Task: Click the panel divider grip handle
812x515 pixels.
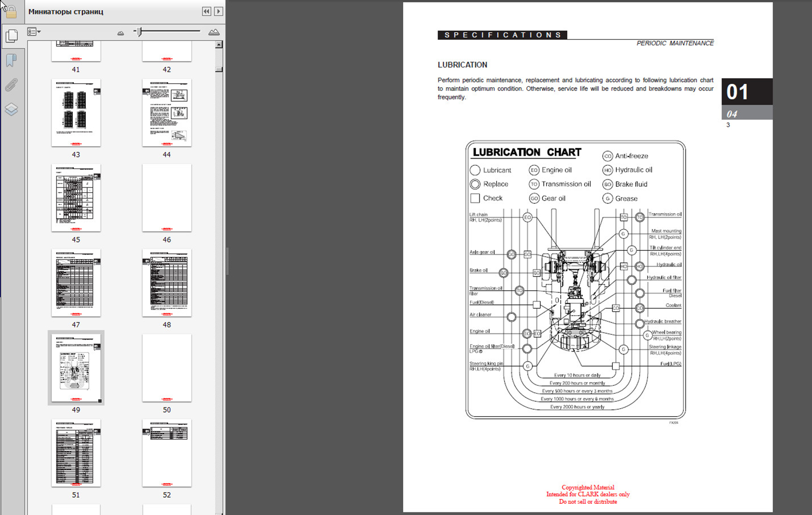Action: pos(227,261)
